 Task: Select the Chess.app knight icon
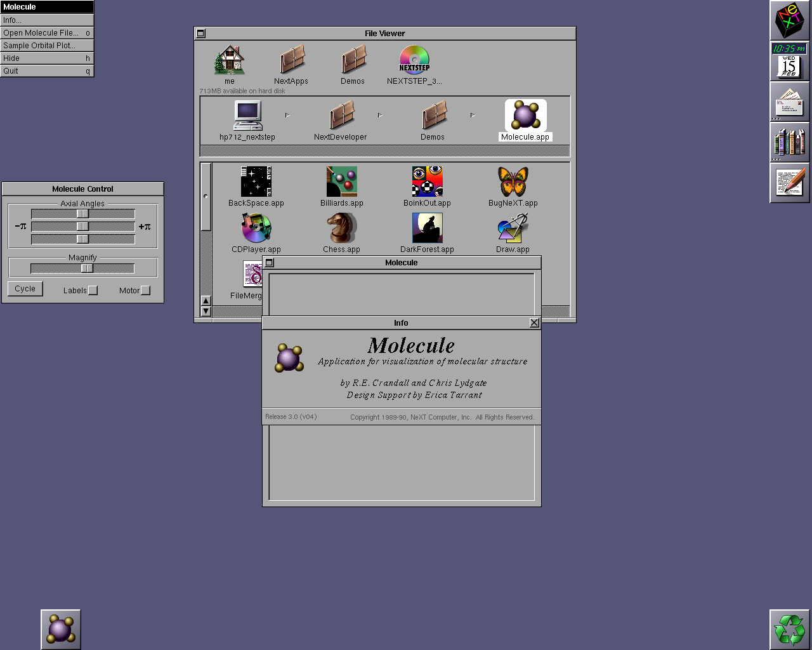(x=342, y=228)
